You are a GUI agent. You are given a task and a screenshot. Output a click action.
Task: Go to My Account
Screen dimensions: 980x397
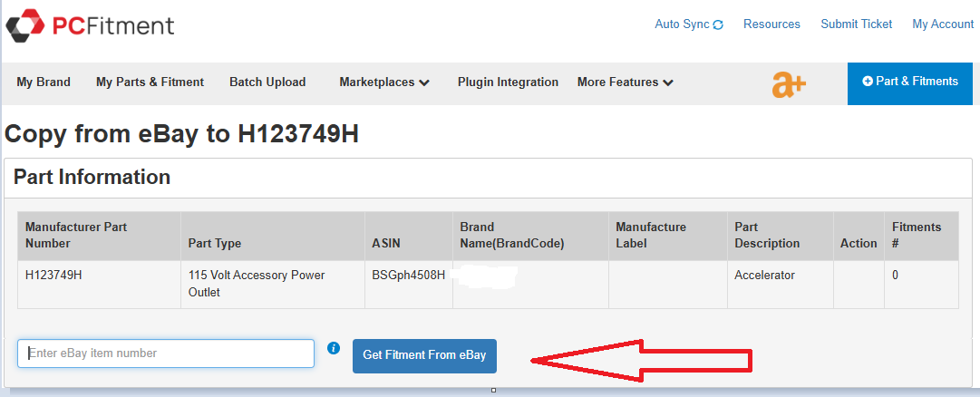point(943,24)
